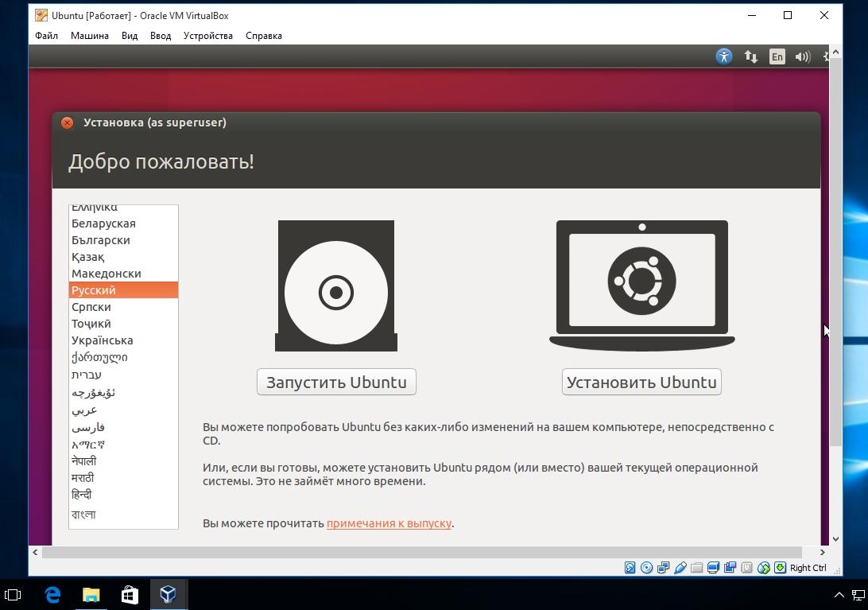Select Беларуская in the language list
The image size is (868, 610).
(123, 223)
